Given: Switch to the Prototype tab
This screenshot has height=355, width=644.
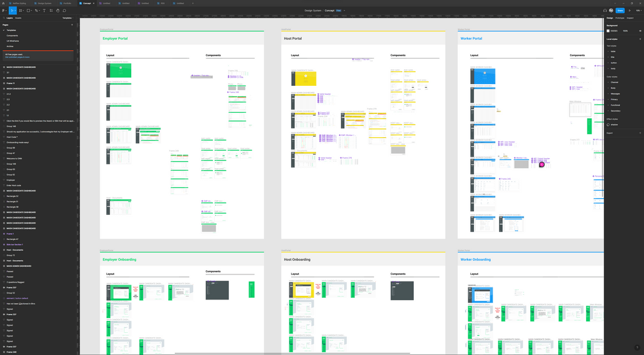Looking at the screenshot, I should pos(620,18).
